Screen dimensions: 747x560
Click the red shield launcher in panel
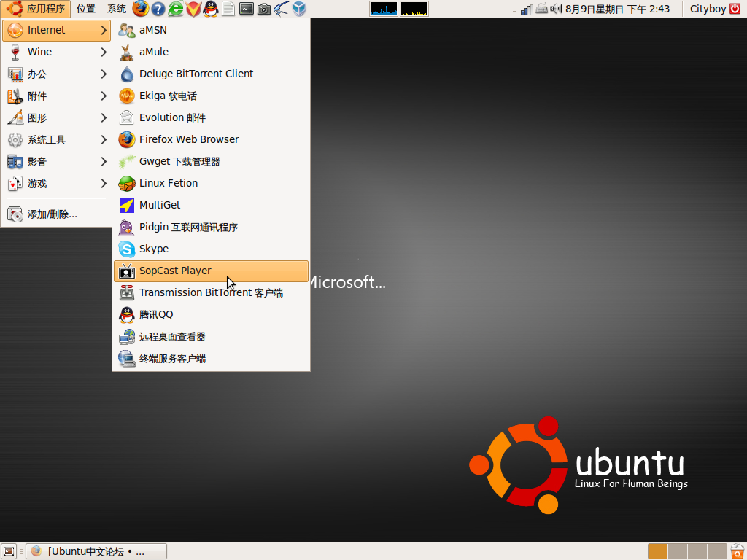pyautogui.click(x=193, y=9)
